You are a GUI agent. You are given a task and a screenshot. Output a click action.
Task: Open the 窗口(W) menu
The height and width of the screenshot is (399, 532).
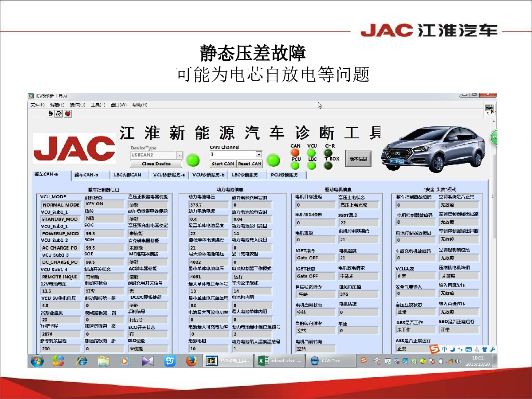coord(118,105)
